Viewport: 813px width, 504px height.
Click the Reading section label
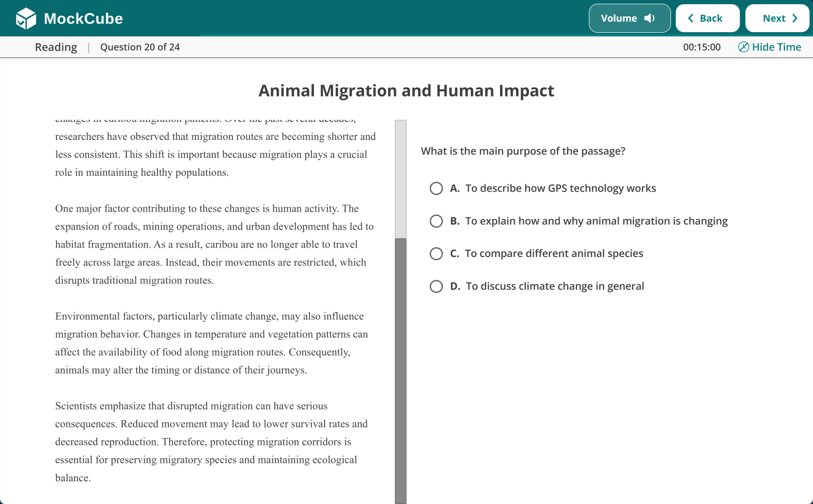(x=56, y=47)
